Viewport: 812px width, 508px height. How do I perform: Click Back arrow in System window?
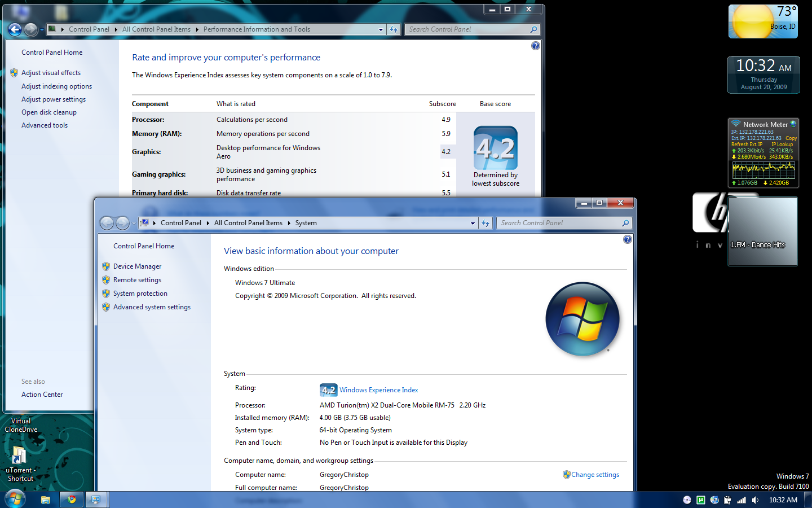click(107, 223)
